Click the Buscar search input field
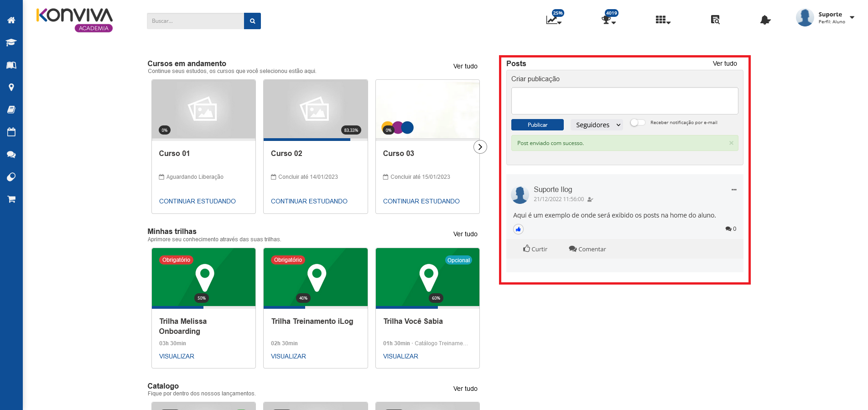 [195, 21]
